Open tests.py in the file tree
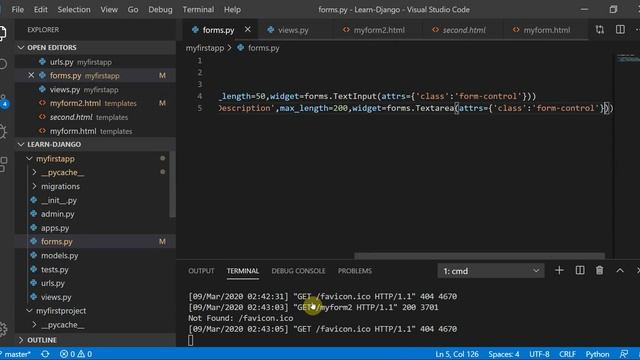Image resolution: width=640 pixels, height=360 pixels. tap(55, 270)
